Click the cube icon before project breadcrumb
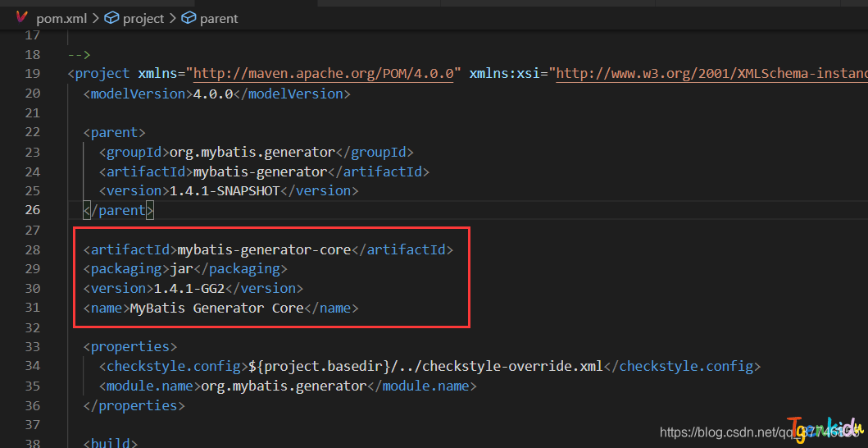This screenshot has height=448, width=868. tap(111, 18)
